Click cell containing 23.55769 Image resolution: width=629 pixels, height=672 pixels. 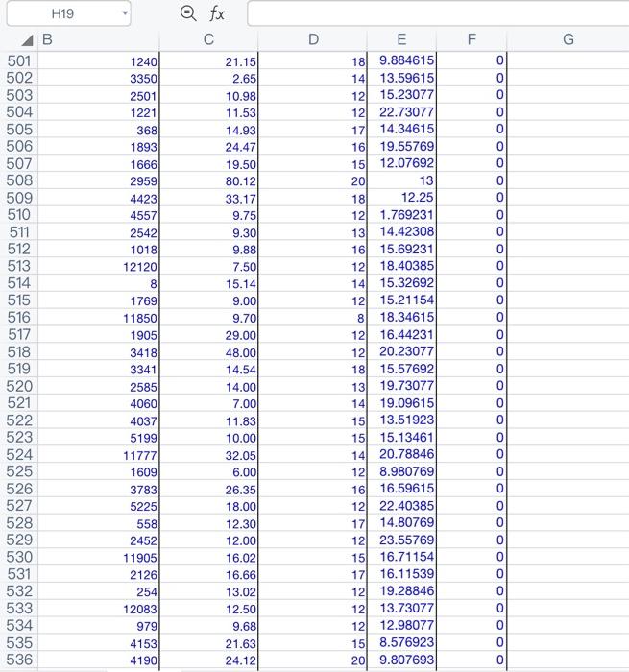click(401, 540)
